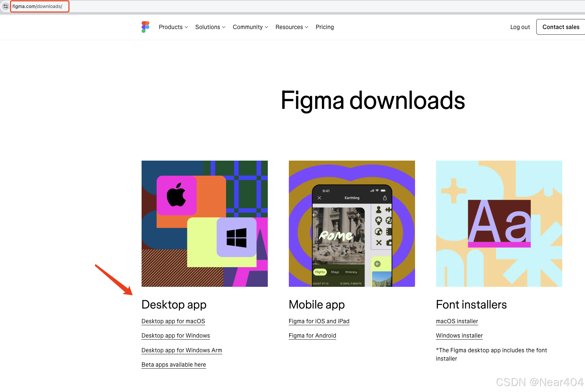585x392 pixels.
Task: Download the Windows installer for fonts
Action: coord(459,336)
